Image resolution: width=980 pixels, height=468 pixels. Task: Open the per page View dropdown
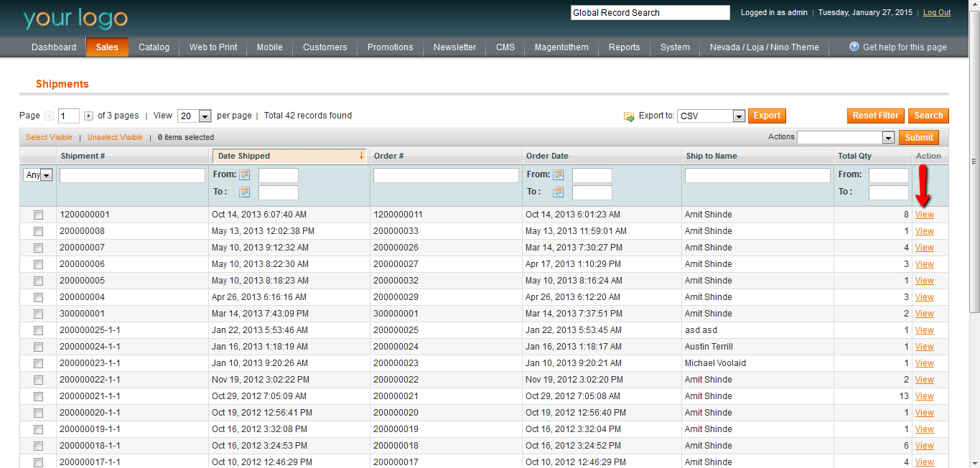click(195, 116)
